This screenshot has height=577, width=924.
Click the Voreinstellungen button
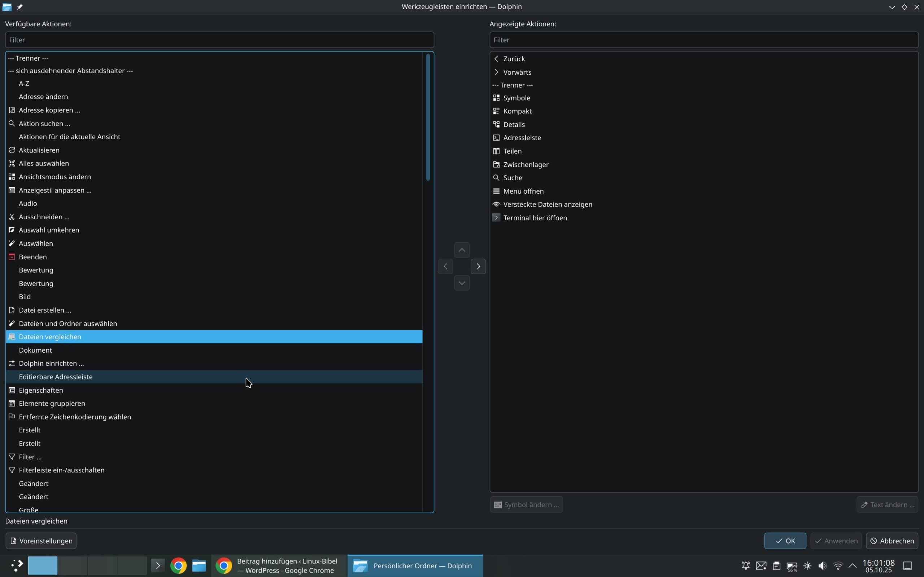[41, 541]
